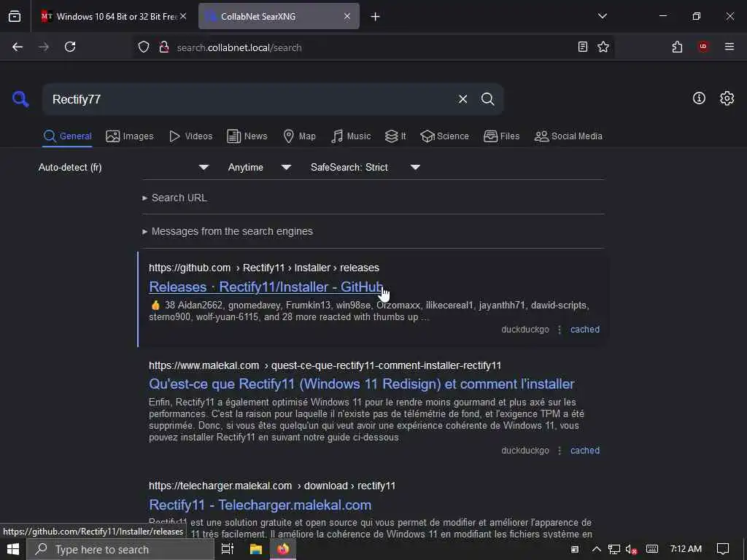The image size is (747, 560).
Task: Select the General category tab
Action: coord(67,136)
